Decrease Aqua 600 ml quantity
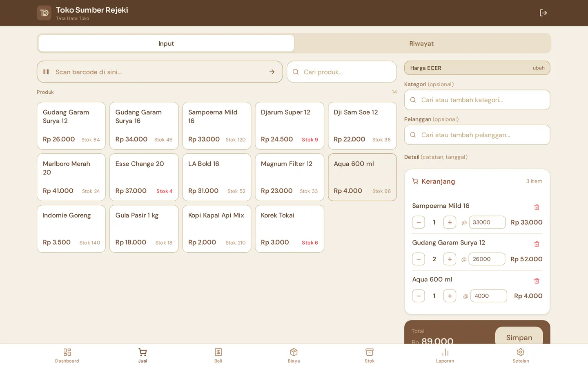This screenshot has height=368, width=588. 419,296
